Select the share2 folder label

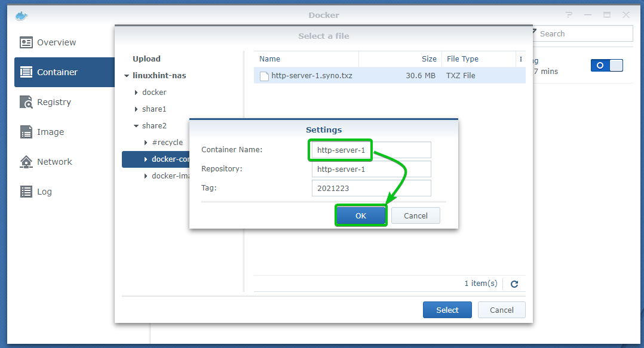tap(154, 126)
